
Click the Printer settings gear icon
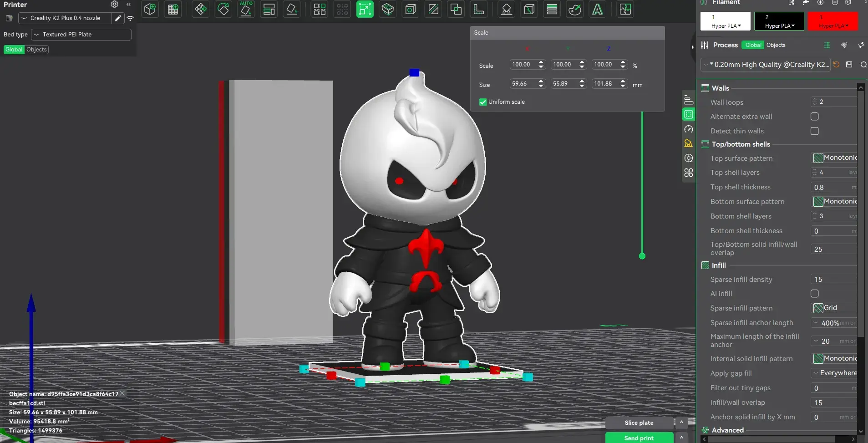coord(114,5)
